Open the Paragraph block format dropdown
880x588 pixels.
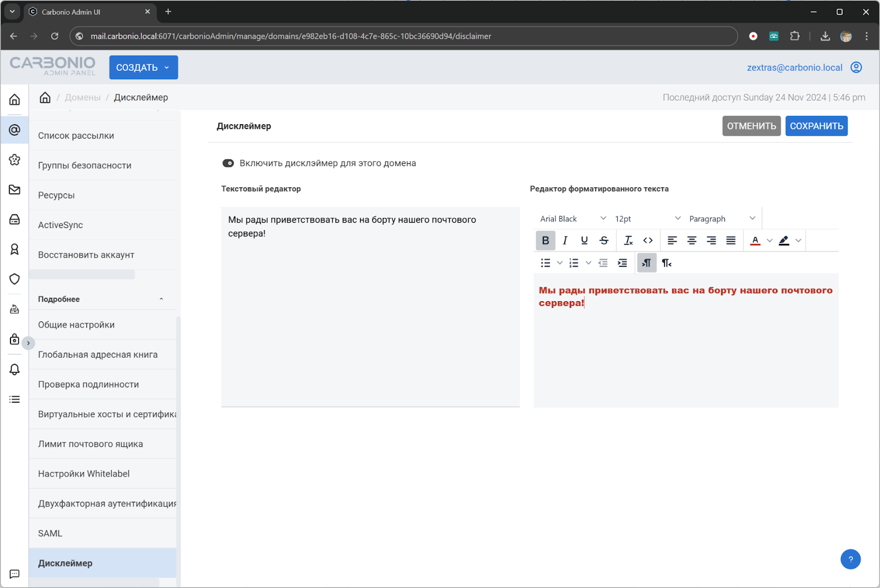pyautogui.click(x=722, y=219)
